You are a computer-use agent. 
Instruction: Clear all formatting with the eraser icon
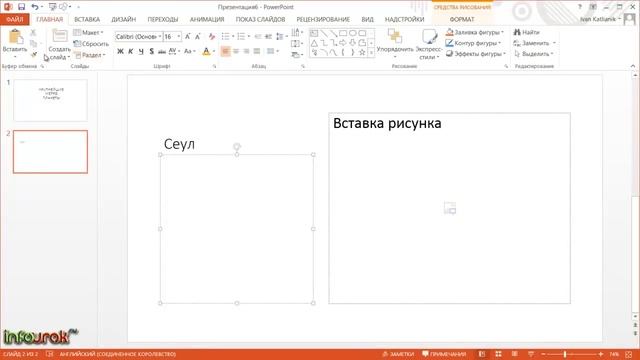click(211, 37)
